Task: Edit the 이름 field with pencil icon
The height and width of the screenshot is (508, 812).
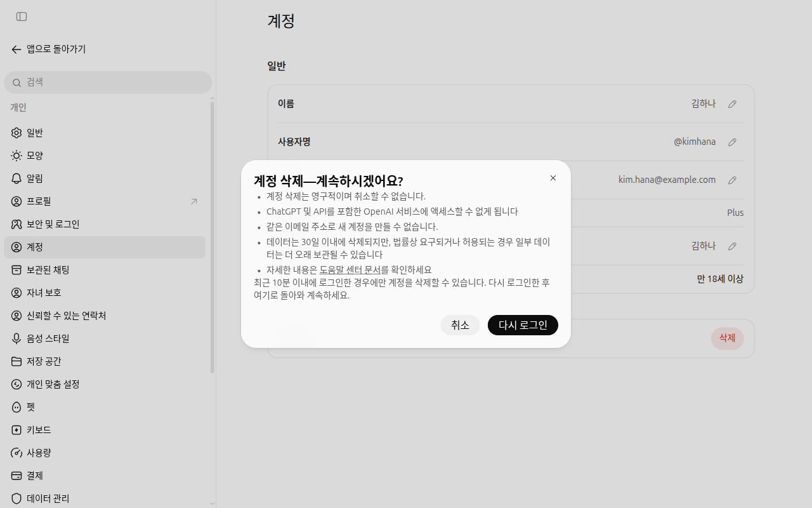Action: pos(732,104)
